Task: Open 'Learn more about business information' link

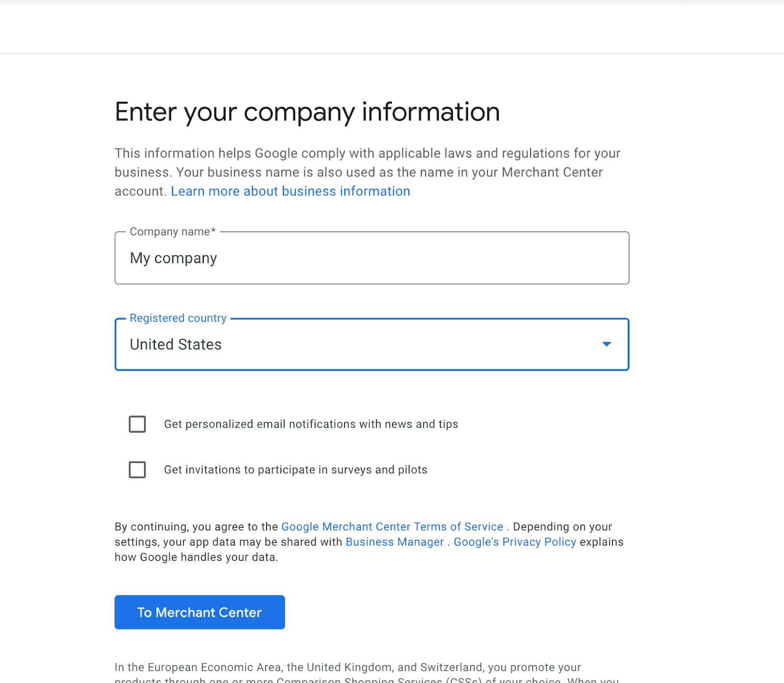Action: [290, 192]
